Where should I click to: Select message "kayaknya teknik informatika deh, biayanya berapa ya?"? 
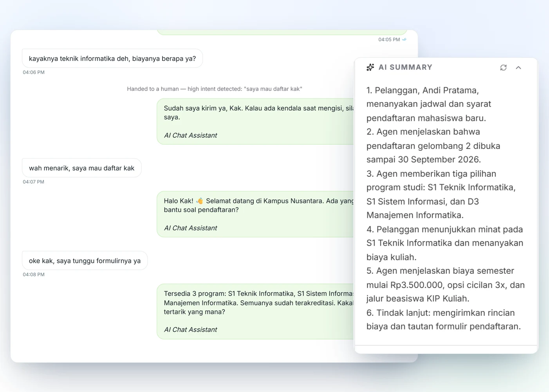112,58
